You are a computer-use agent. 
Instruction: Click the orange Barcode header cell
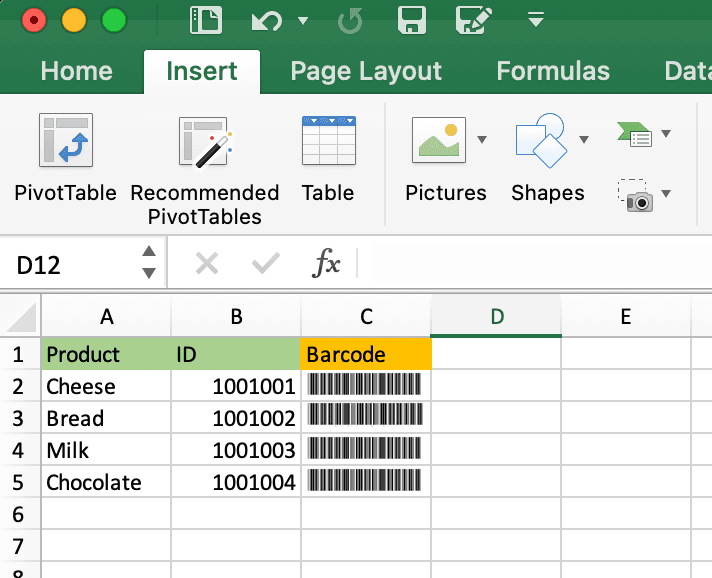coord(366,354)
